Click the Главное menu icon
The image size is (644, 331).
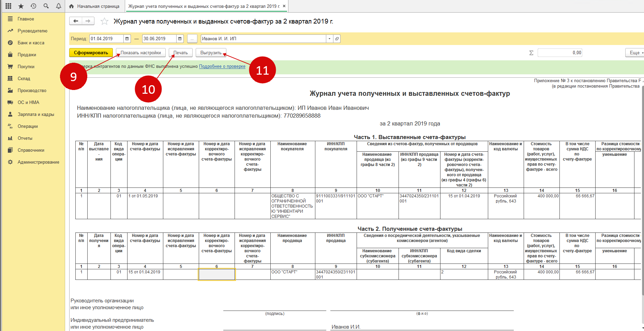click(10, 19)
